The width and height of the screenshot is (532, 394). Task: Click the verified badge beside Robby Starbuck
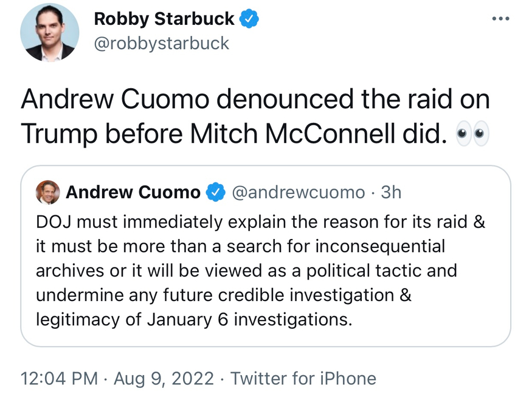tap(249, 19)
